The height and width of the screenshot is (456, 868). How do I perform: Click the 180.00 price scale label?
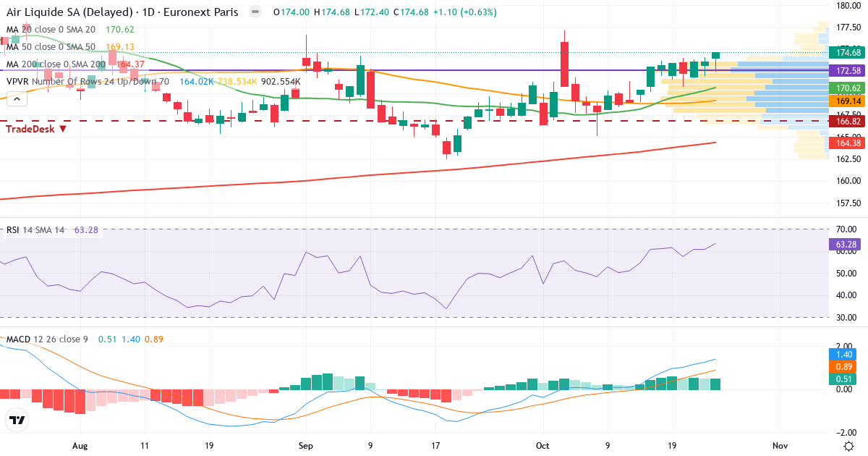pyautogui.click(x=848, y=6)
